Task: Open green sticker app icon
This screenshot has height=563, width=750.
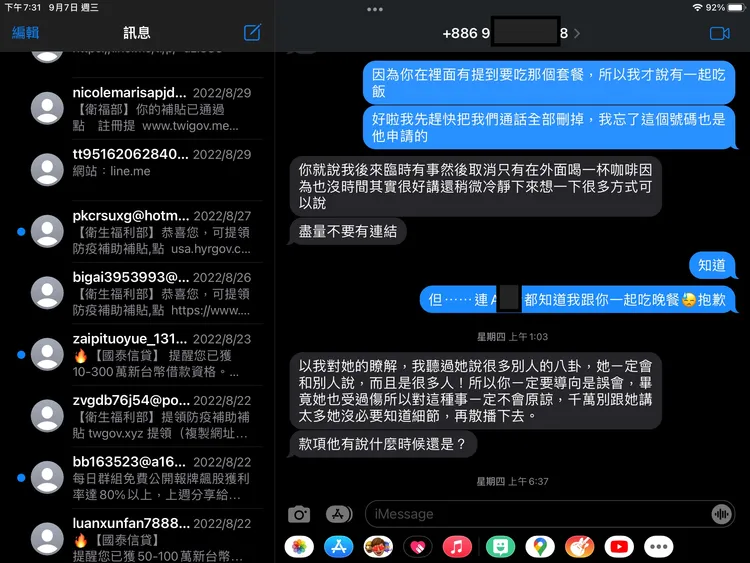Action: click(500, 547)
